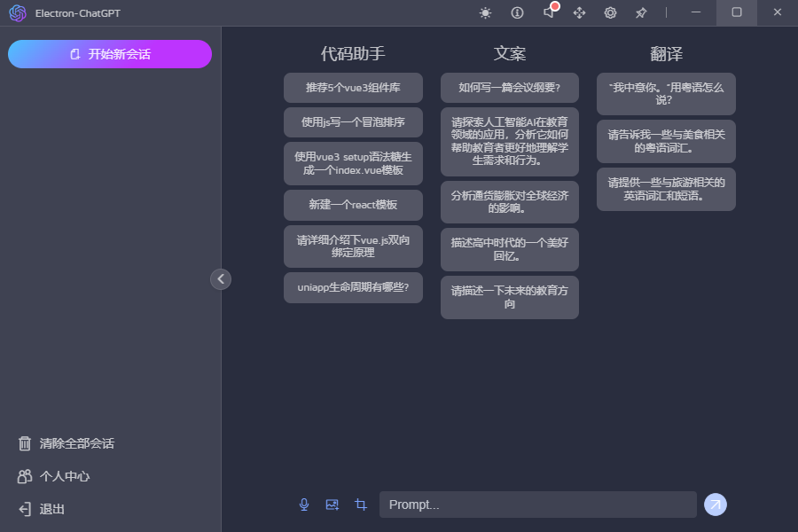Click the image upload icon
Image resolution: width=798 pixels, height=532 pixels.
click(x=332, y=505)
